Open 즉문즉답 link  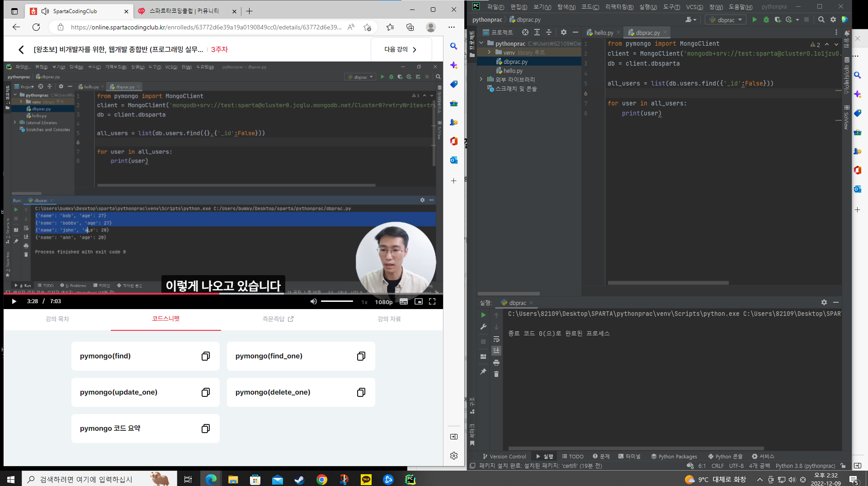pyautogui.click(x=278, y=319)
